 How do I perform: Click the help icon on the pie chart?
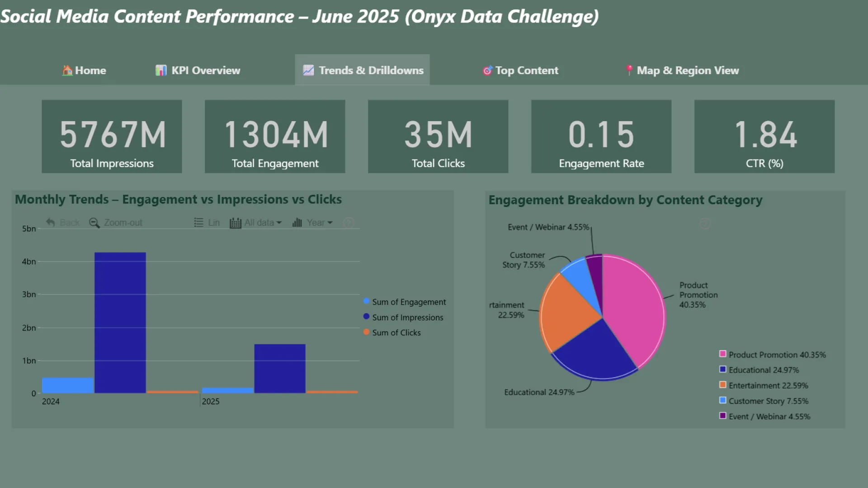pyautogui.click(x=705, y=223)
